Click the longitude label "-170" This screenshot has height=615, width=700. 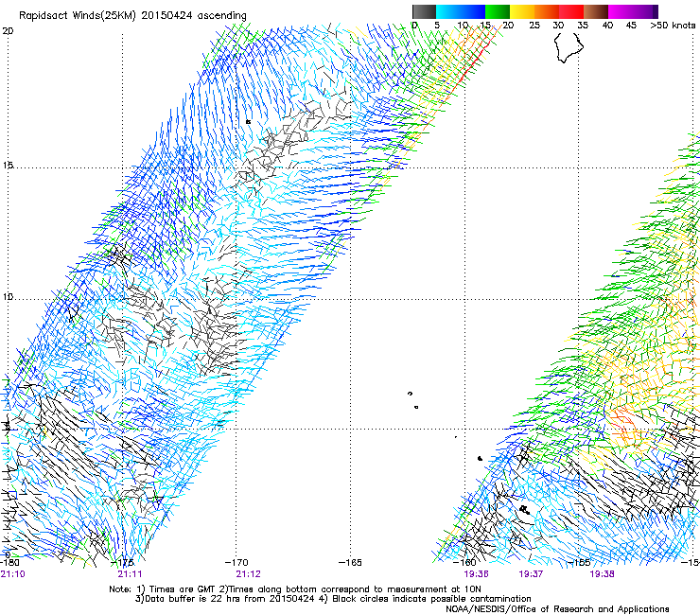(x=236, y=562)
